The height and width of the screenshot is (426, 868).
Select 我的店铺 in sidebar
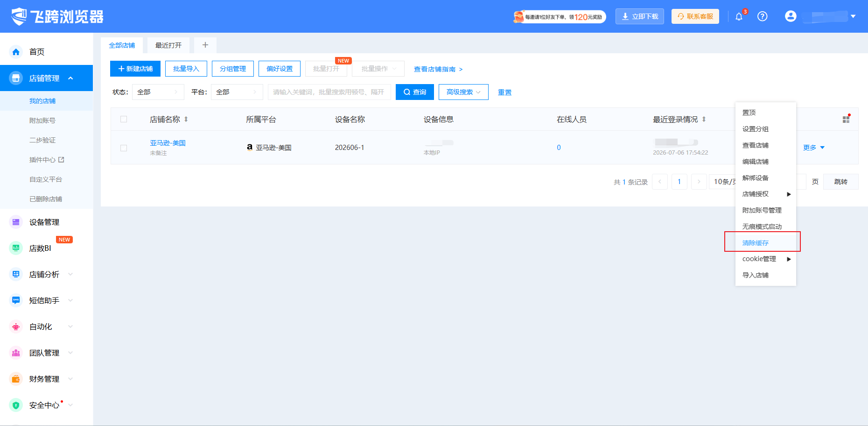pyautogui.click(x=42, y=101)
